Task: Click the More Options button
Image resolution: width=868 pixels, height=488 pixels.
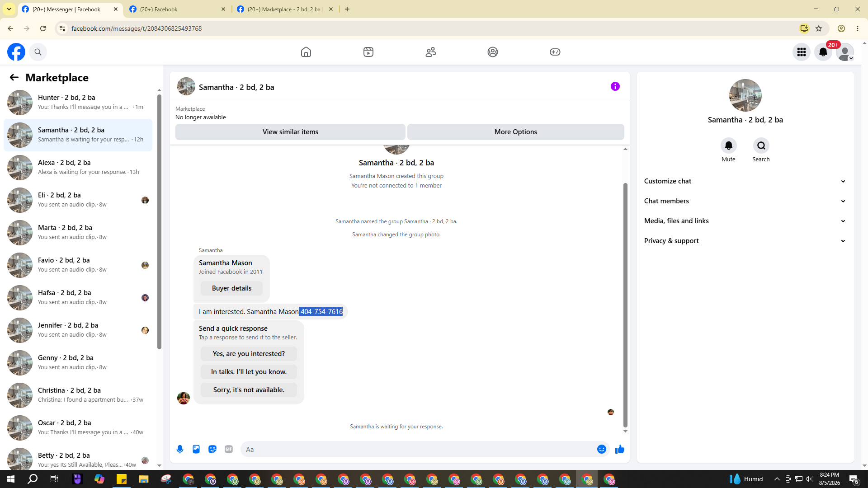Action: pos(515,132)
